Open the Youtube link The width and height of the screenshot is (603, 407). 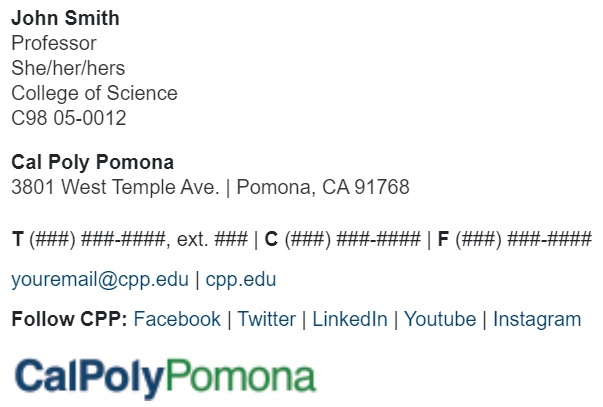click(439, 319)
